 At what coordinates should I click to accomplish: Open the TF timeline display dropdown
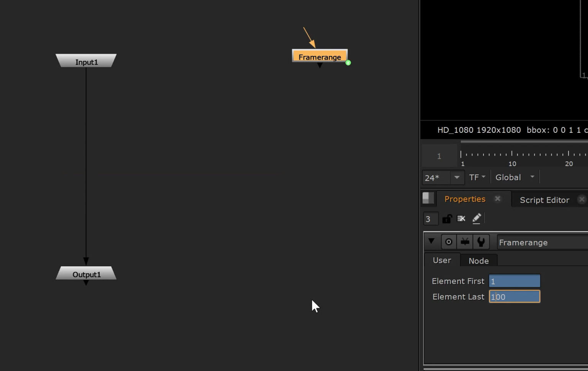click(x=477, y=177)
